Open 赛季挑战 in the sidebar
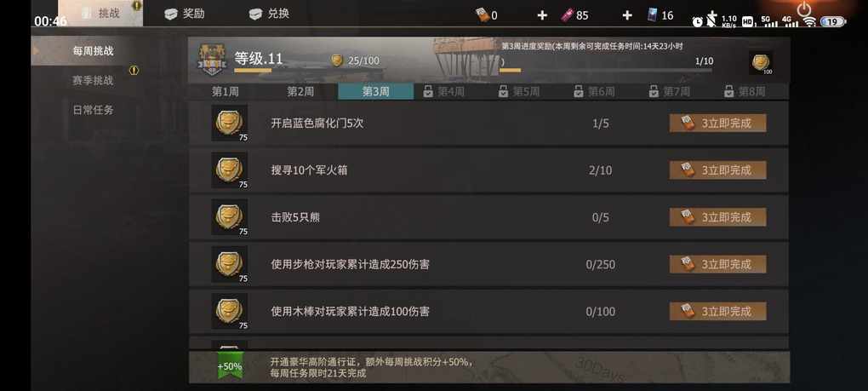The height and width of the screenshot is (391, 868). [93, 81]
